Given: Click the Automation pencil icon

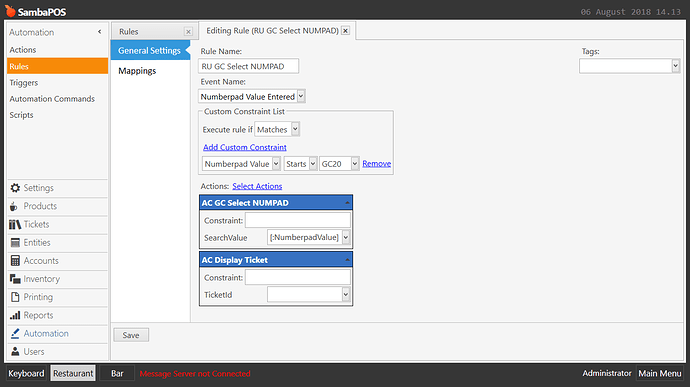Looking at the screenshot, I should (x=15, y=333).
